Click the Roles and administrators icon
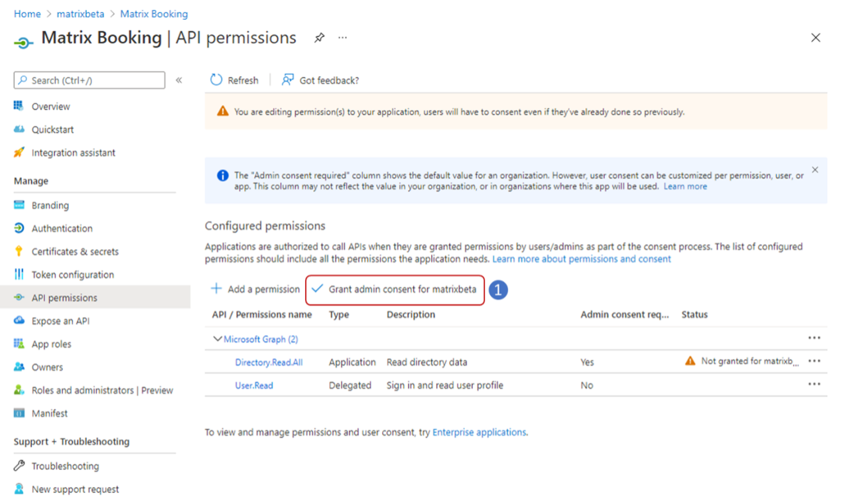Image resolution: width=843 pixels, height=504 pixels. 19,390
